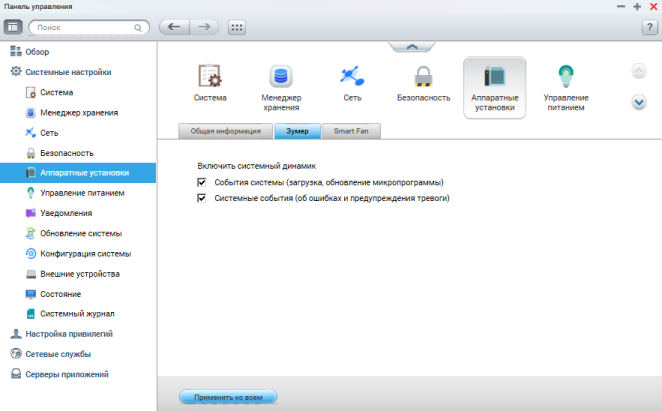The height and width of the screenshot is (411, 662).
Task: Click the Серверы приложений icon
Action: click(16, 374)
